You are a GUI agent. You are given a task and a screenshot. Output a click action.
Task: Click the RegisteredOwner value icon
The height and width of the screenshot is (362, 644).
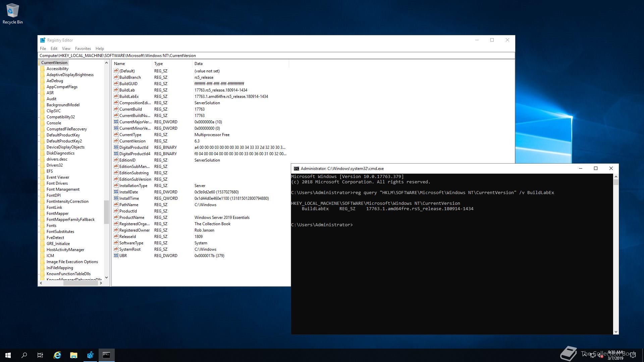116,230
